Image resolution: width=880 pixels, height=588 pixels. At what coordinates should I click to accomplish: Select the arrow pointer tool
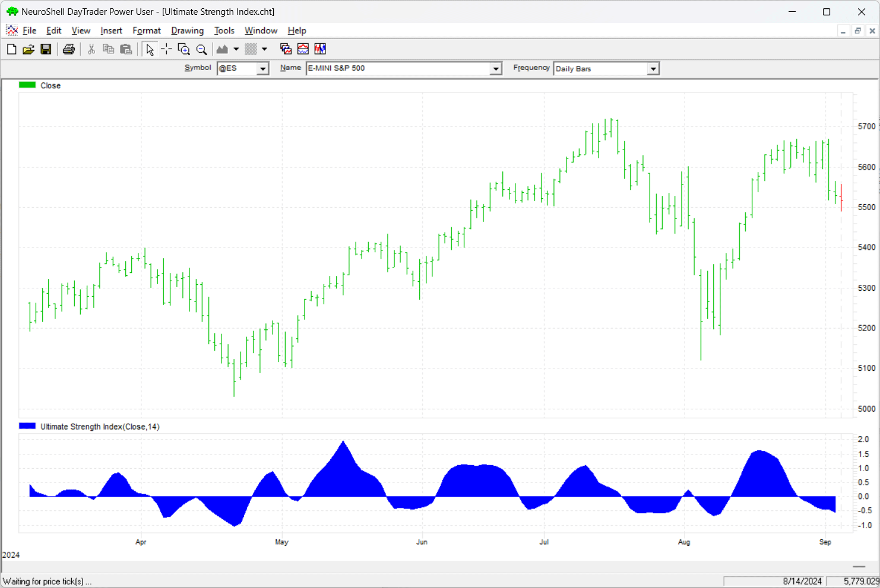click(150, 49)
